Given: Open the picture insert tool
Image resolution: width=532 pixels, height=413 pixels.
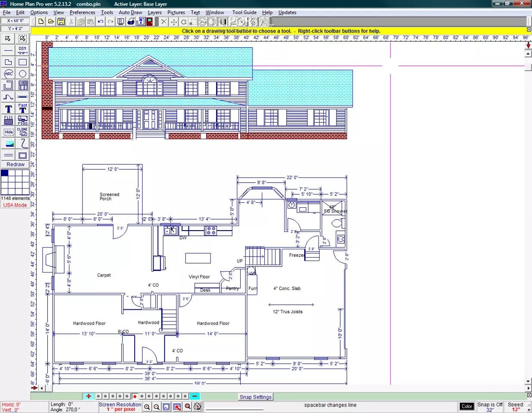Looking at the screenshot, I should (x=8, y=143).
